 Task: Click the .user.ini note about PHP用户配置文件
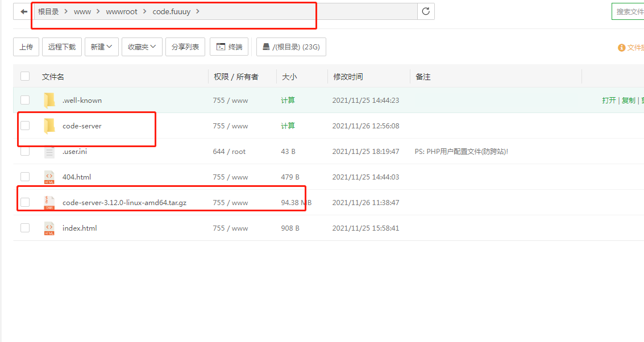pyautogui.click(x=461, y=152)
